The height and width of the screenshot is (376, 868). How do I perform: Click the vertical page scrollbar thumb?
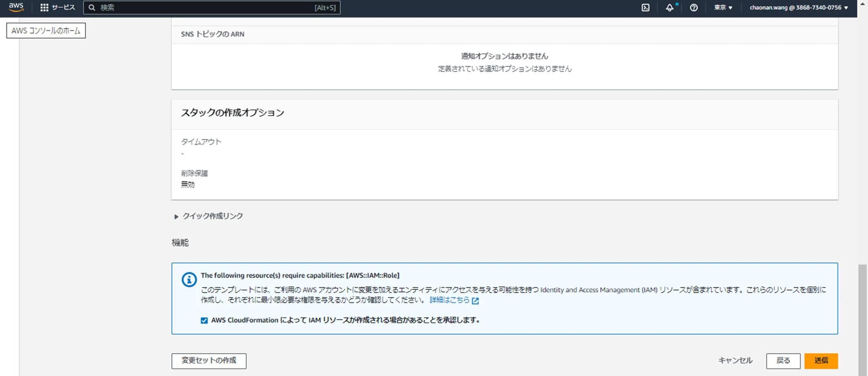[x=862, y=320]
